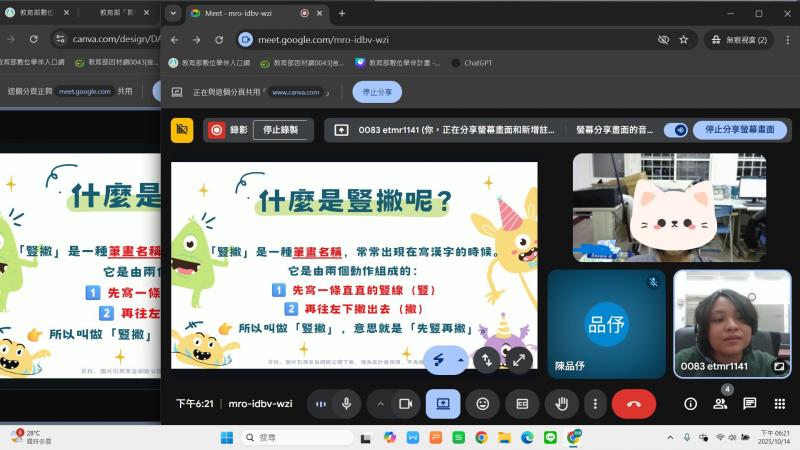Open emoji reactions in Meet
Screen dimensions: 800x450
483,404
